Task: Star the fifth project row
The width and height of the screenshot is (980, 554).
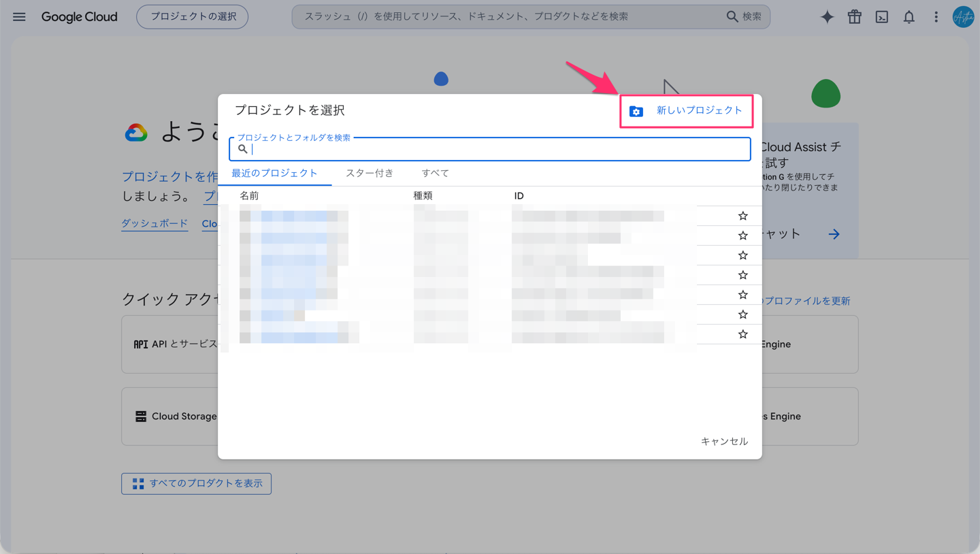Action: coord(743,295)
